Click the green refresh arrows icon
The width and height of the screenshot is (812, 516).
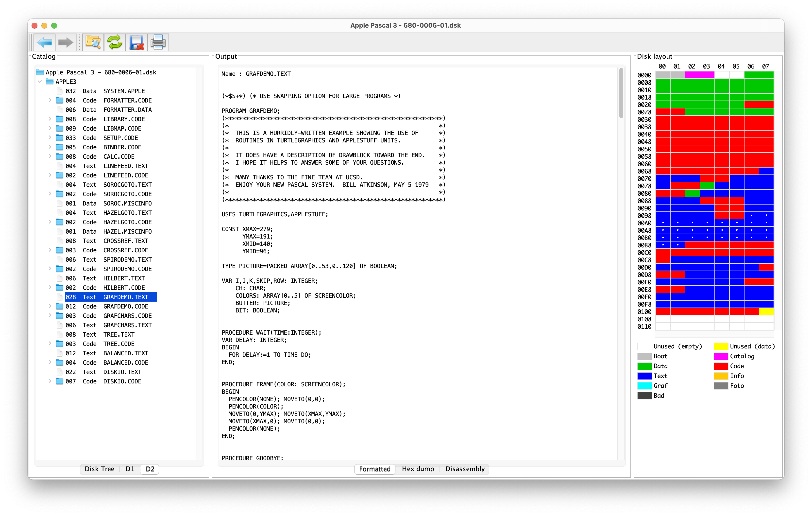pyautogui.click(x=115, y=42)
